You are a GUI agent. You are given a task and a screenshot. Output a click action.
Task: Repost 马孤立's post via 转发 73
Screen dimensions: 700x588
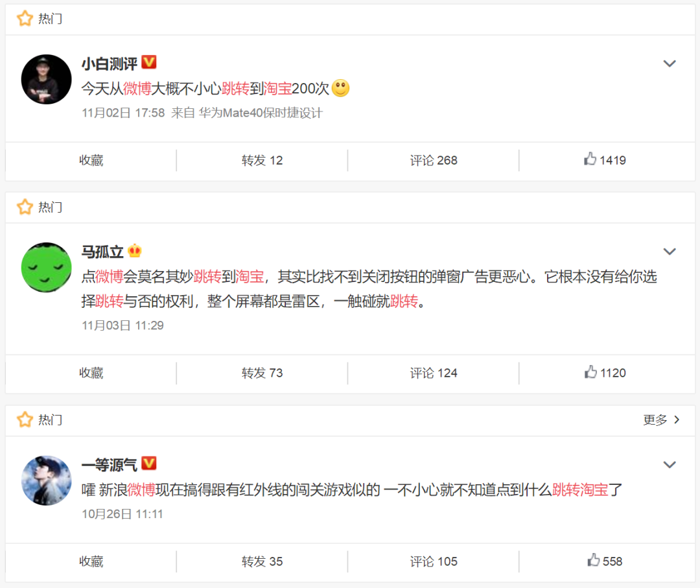pyautogui.click(x=262, y=373)
